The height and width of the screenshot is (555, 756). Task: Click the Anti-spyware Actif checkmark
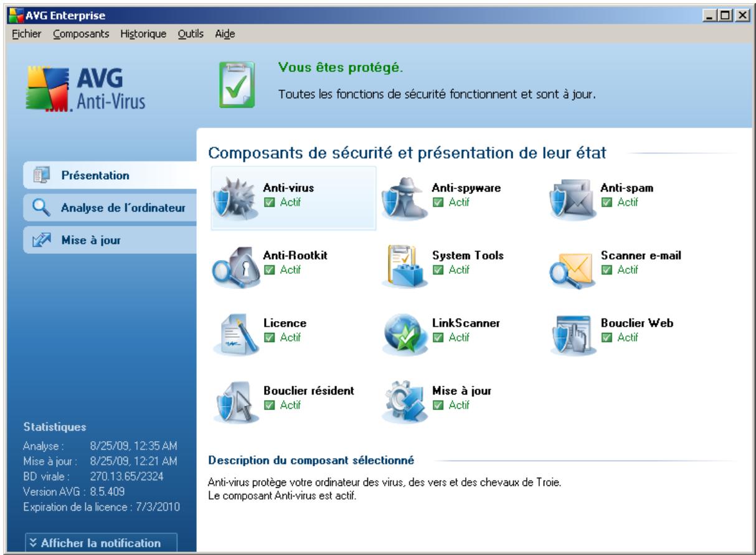pyautogui.click(x=437, y=202)
